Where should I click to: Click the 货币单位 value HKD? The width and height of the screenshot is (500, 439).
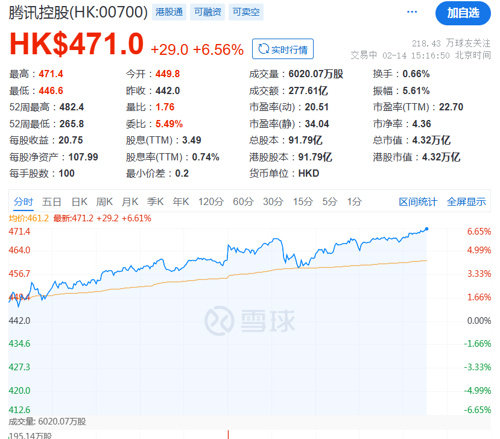pos(309,173)
